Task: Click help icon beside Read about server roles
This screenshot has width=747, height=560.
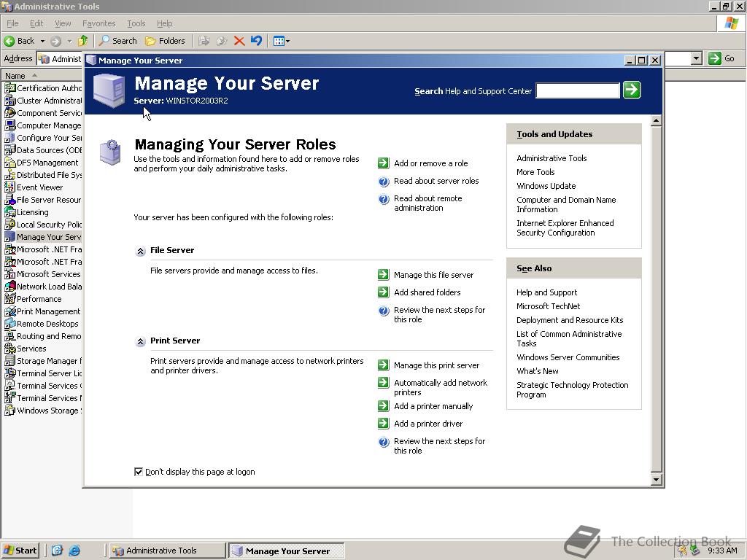Action: [384, 181]
